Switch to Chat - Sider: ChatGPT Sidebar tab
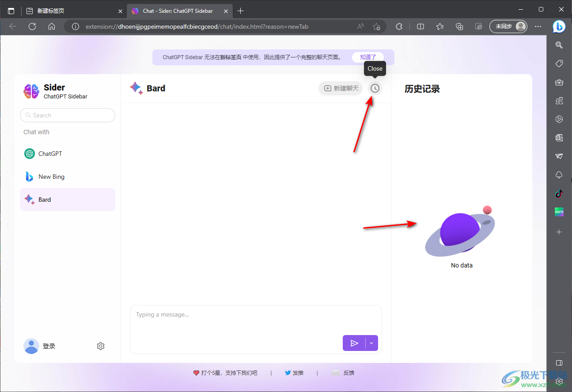572x392 pixels. [x=179, y=11]
